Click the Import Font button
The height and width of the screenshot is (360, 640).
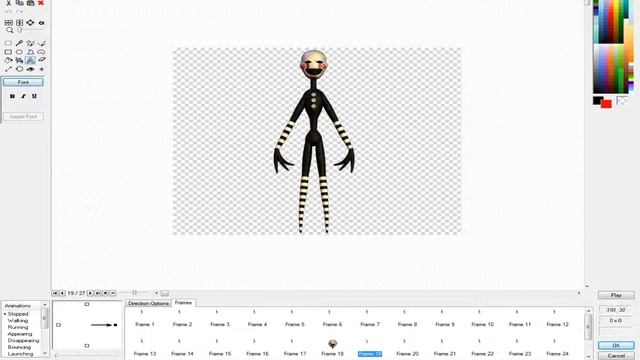click(23, 117)
